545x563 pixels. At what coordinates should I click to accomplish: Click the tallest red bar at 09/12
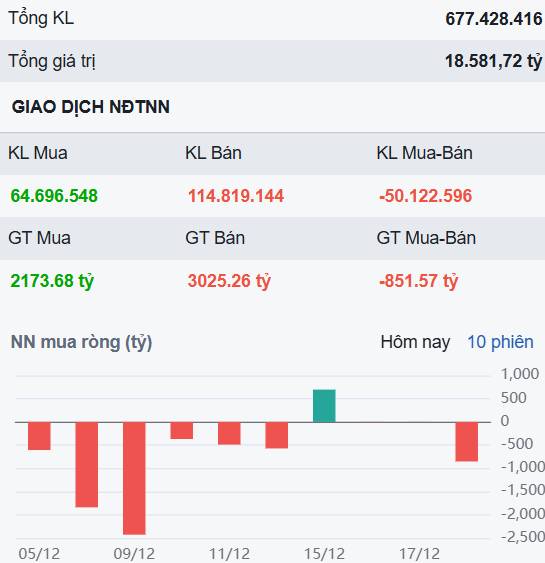coord(134,478)
